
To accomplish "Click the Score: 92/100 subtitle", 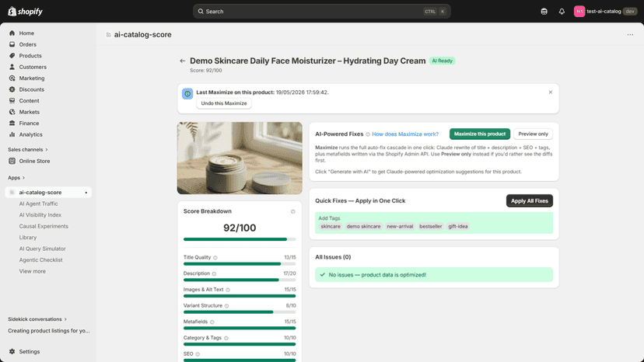I will [x=206, y=71].
